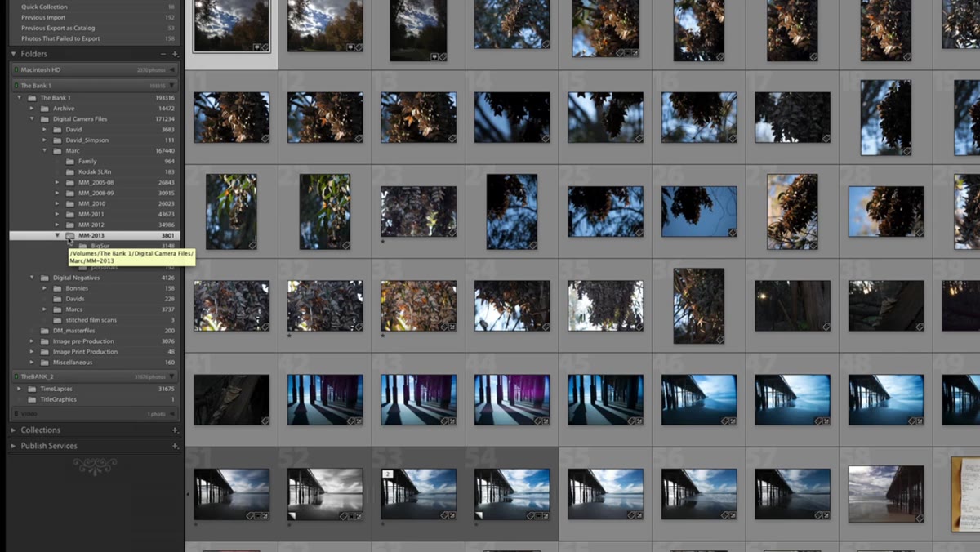
Task: Click the green status light on TheBANK_2
Action: pos(15,377)
